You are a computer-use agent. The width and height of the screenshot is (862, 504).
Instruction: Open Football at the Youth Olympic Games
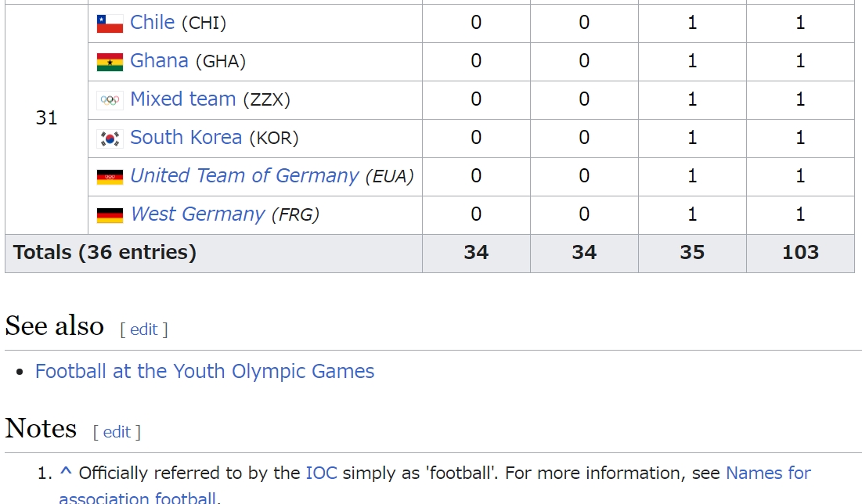pos(204,372)
